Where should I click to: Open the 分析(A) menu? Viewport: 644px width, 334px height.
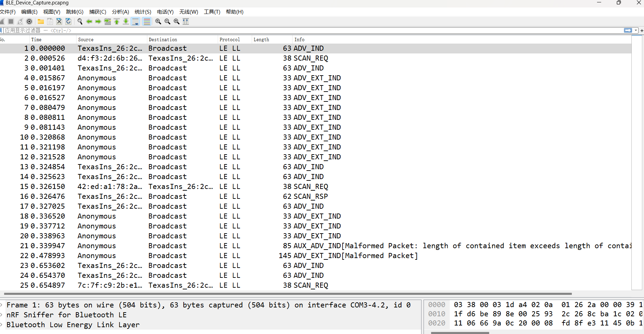click(120, 12)
